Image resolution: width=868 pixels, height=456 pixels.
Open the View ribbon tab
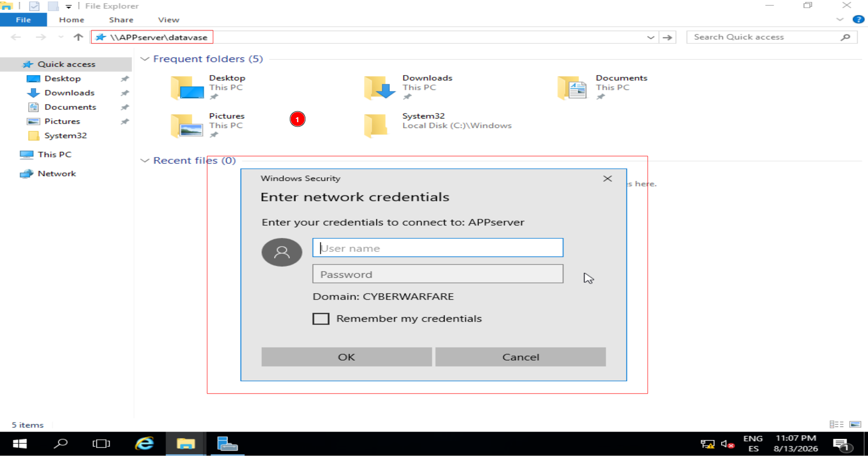pos(169,20)
